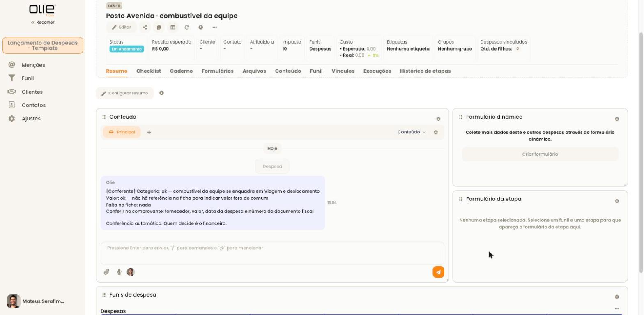The width and height of the screenshot is (644, 315).
Task: Switch to the Checklist tab
Action: (149, 71)
